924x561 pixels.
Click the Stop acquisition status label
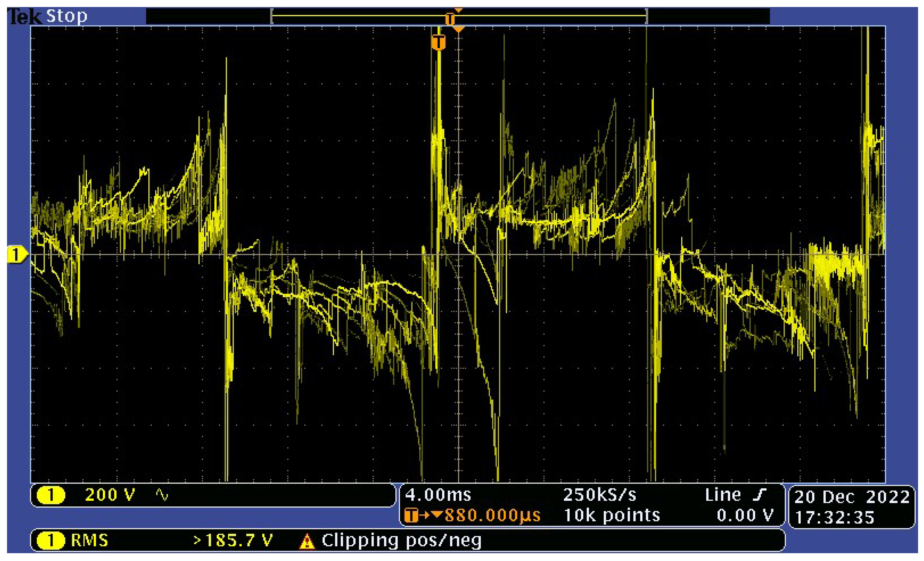67,16
